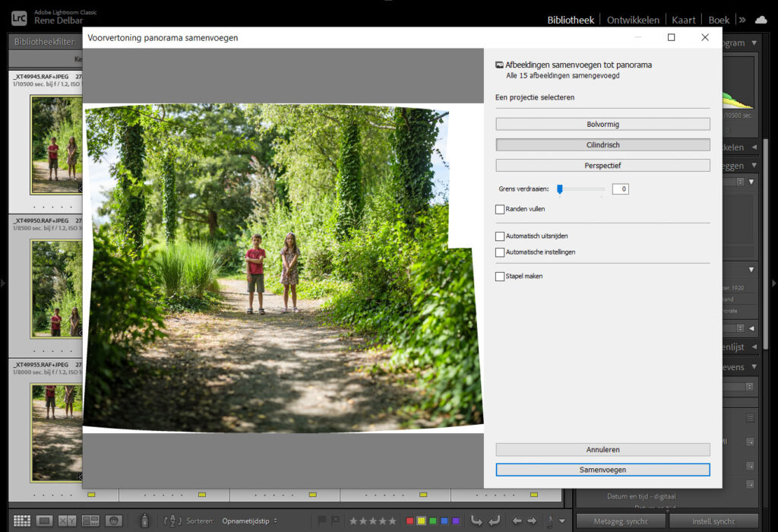Rotate photo left (counterclockwise)
Image resolution: width=778 pixels, height=532 pixels.
[x=476, y=521]
